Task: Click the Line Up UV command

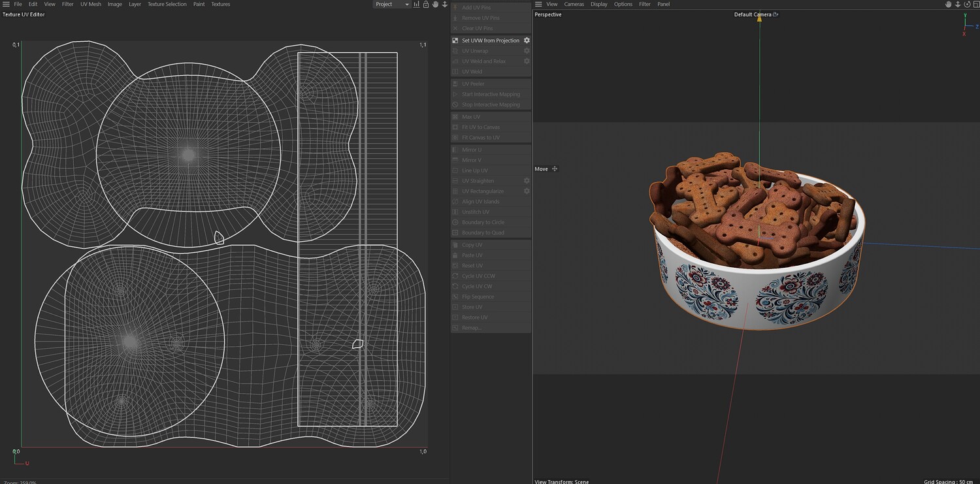Action: pyautogui.click(x=491, y=170)
